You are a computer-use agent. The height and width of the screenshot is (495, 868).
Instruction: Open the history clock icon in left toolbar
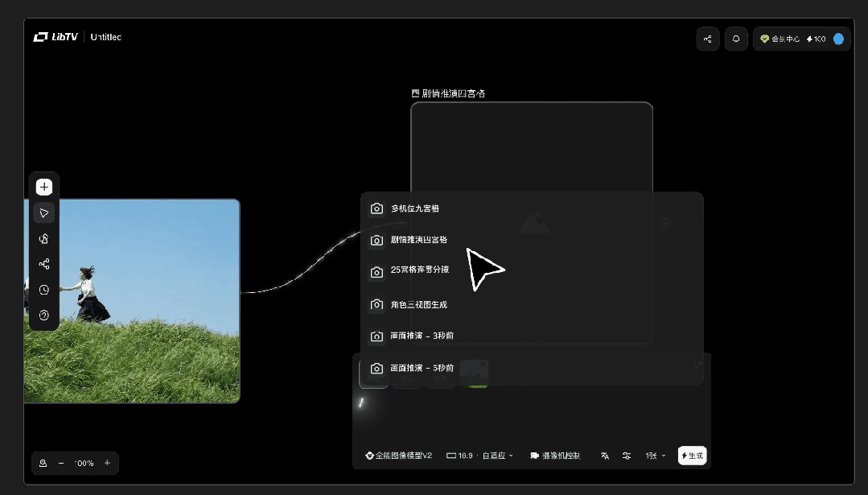tap(44, 290)
